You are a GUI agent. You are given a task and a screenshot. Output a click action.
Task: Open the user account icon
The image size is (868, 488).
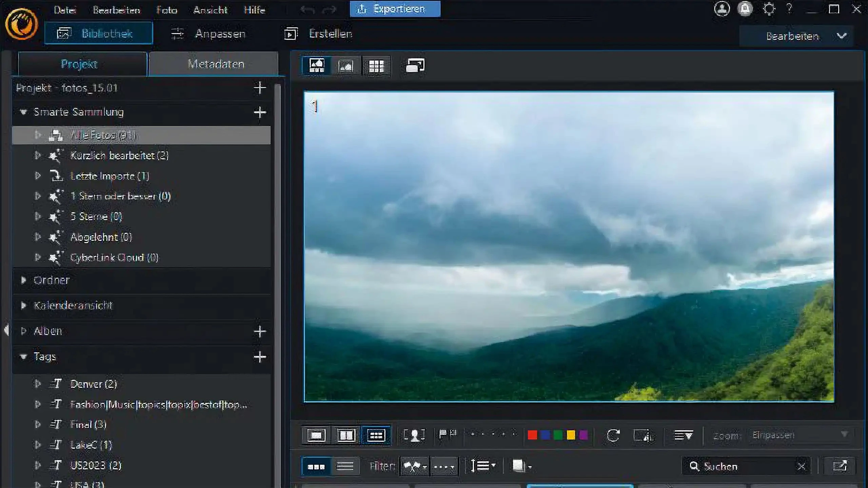pos(722,9)
